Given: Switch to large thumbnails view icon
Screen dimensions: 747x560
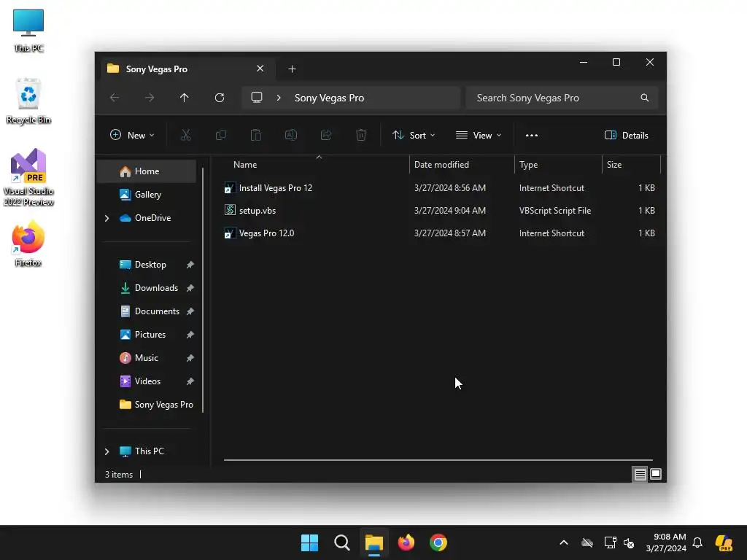Looking at the screenshot, I should [656, 474].
